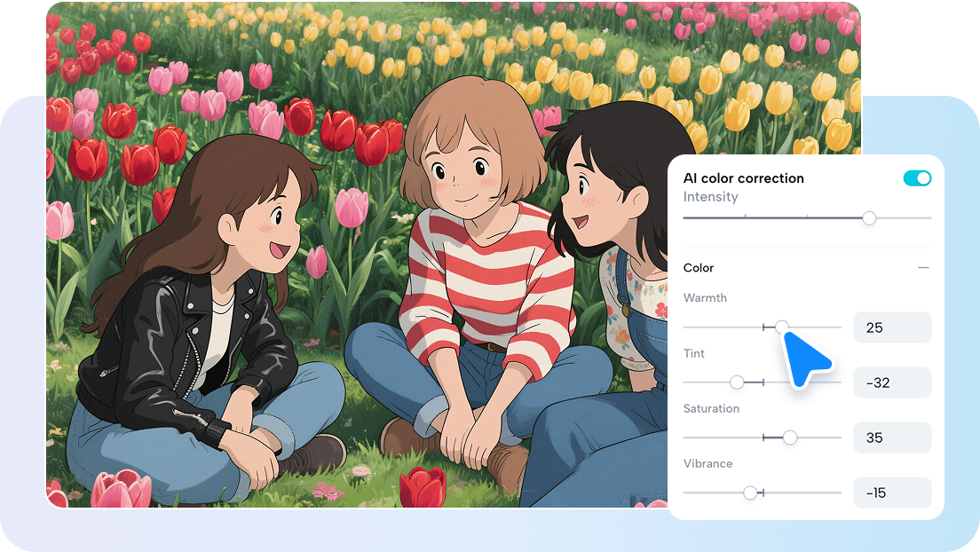Click the Color section heading

699,268
